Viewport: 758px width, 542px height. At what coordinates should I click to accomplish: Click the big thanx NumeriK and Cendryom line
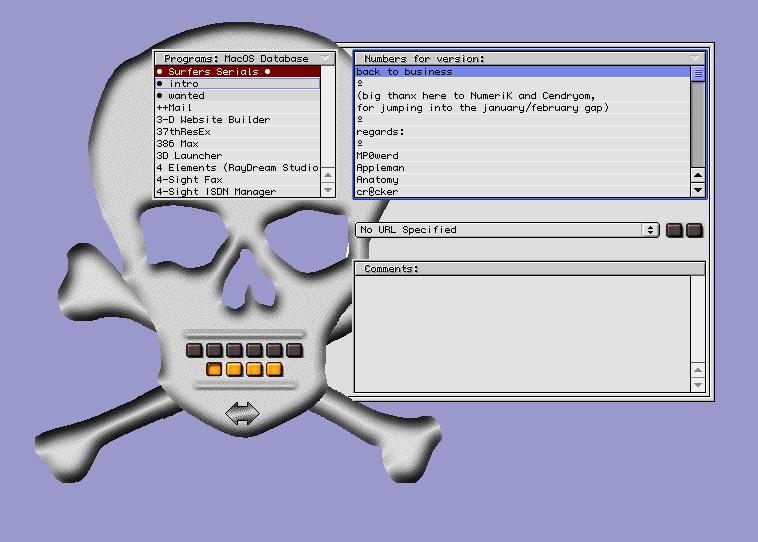pyautogui.click(x=523, y=96)
